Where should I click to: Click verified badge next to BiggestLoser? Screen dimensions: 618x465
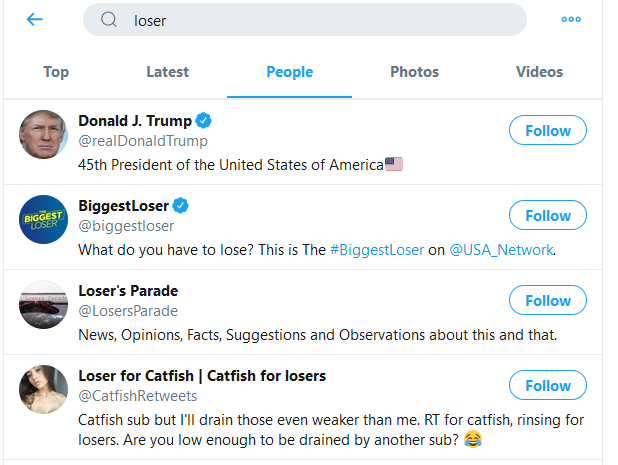(x=181, y=206)
